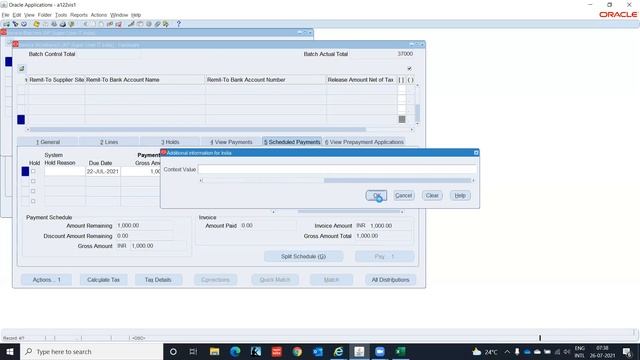Open the Show Navigator toolbar icon
Image resolution: width=640 pixels, height=360 pixels.
pyautogui.click(x=24, y=24)
